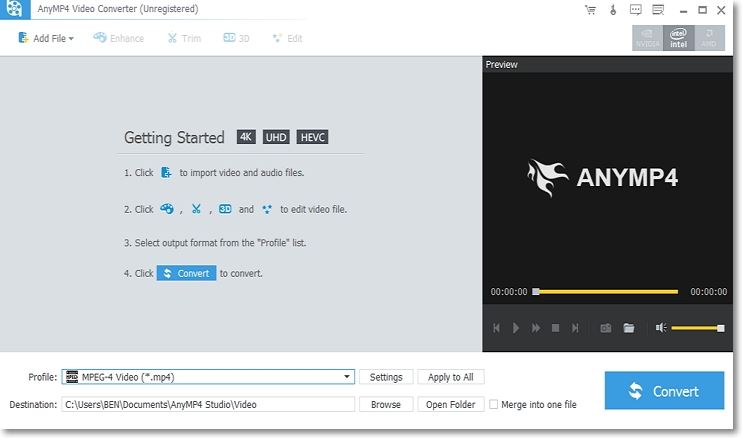The height and width of the screenshot is (438, 742).
Task: Open the snapshot folder icon
Action: coord(629,328)
